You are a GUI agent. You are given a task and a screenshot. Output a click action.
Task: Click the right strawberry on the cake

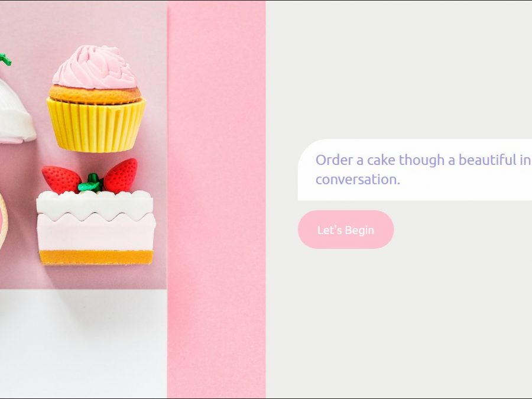click(121, 176)
